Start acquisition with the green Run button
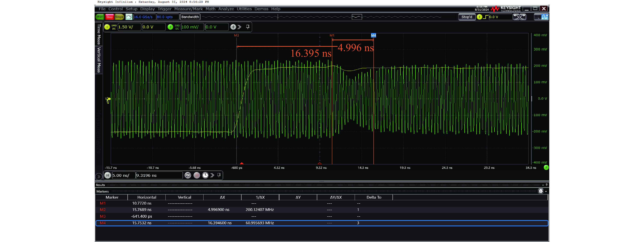The width and height of the screenshot is (644, 242). [100, 17]
